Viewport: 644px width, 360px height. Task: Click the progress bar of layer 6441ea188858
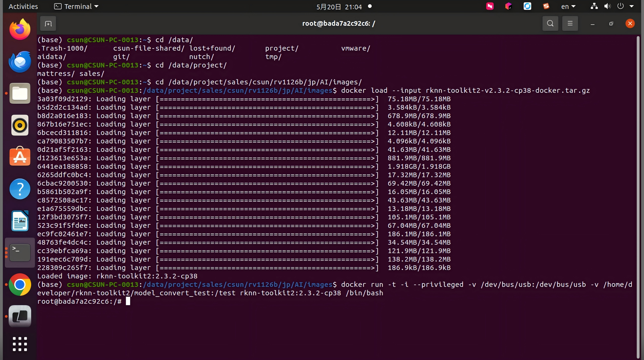point(267,167)
